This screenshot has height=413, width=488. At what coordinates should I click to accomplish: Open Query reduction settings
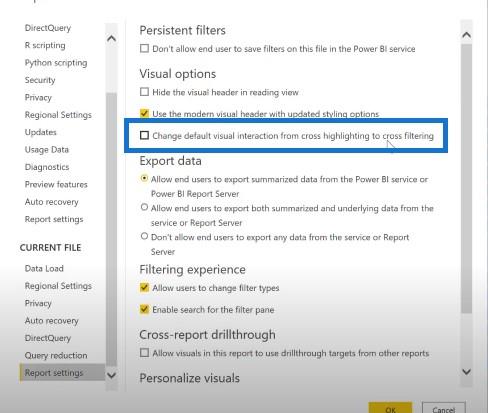coord(56,355)
